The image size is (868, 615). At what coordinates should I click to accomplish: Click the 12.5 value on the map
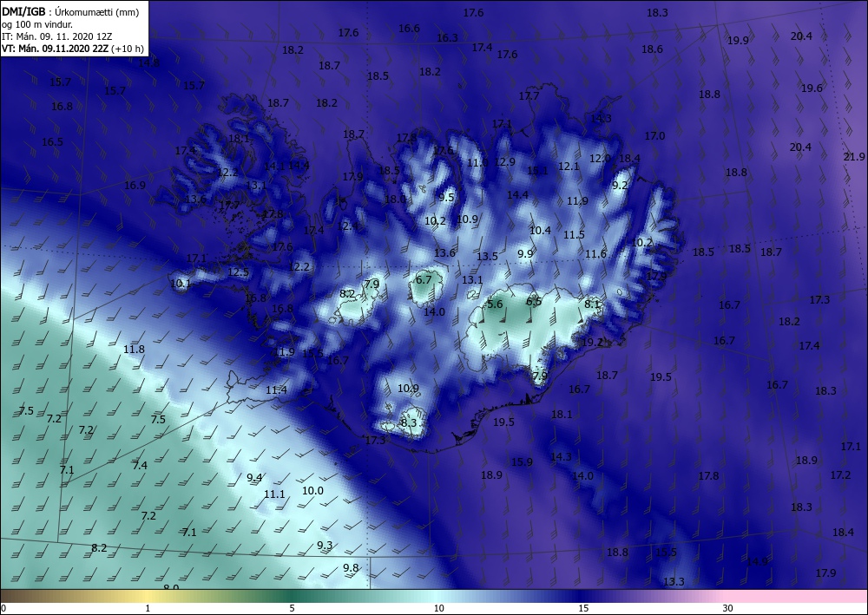[238, 272]
